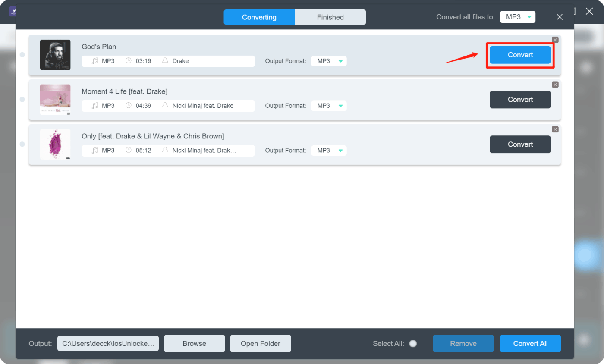This screenshot has width=604, height=364.
Task: Click artist icon in Moment 4 Life row
Action: pos(165,105)
